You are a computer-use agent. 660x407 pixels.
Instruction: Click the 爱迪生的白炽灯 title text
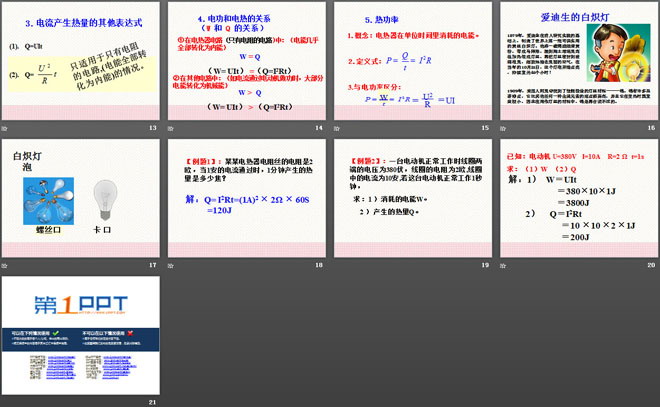pyautogui.click(x=573, y=17)
